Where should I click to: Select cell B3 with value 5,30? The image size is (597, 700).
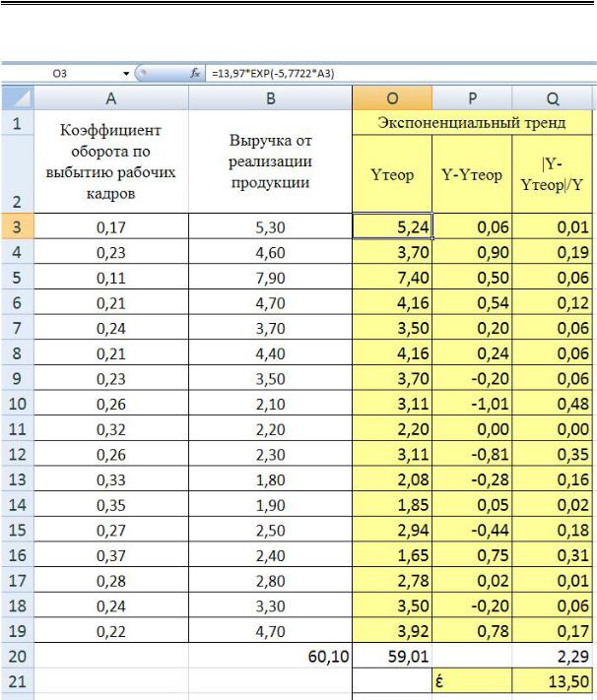tap(270, 226)
